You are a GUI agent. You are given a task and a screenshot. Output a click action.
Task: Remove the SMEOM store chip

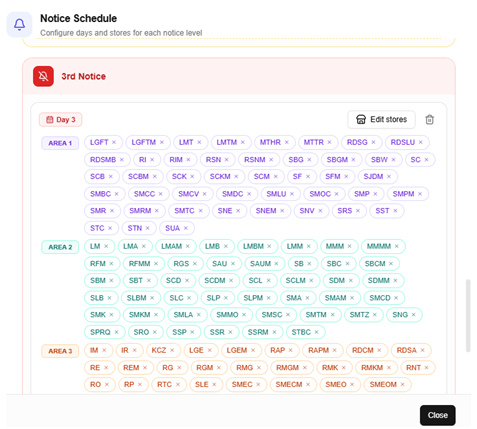point(402,385)
